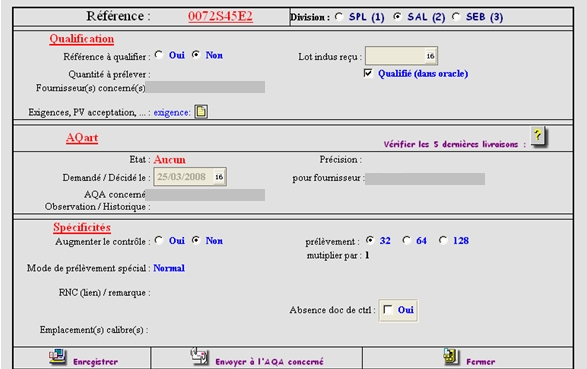The height and width of the screenshot is (369, 587).
Task: Click the Enregistrer button label
Action: [95, 362]
